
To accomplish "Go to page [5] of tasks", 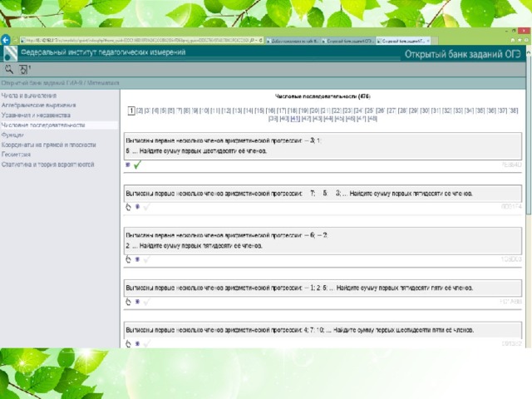I will click(163, 111).
